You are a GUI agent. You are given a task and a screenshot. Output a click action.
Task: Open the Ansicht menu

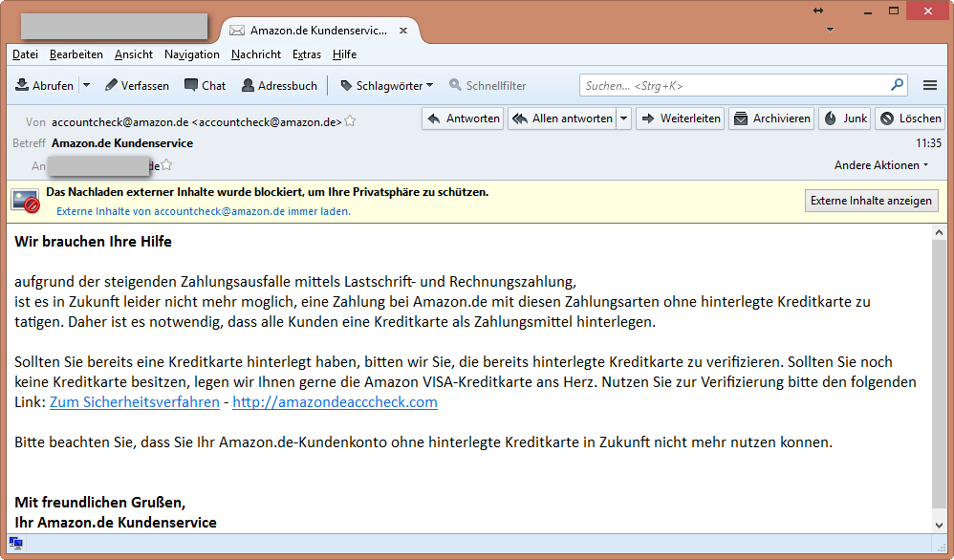click(134, 54)
